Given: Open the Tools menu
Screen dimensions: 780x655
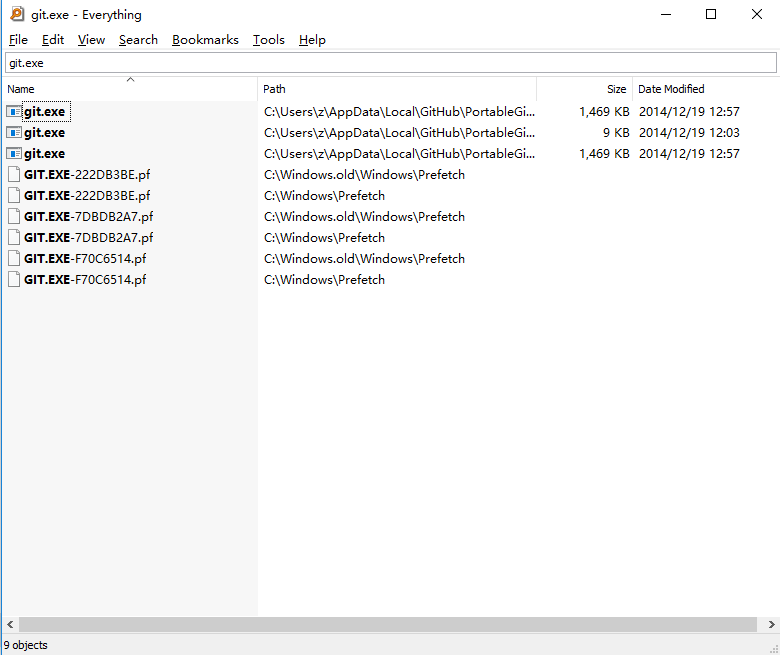Looking at the screenshot, I should pos(269,40).
